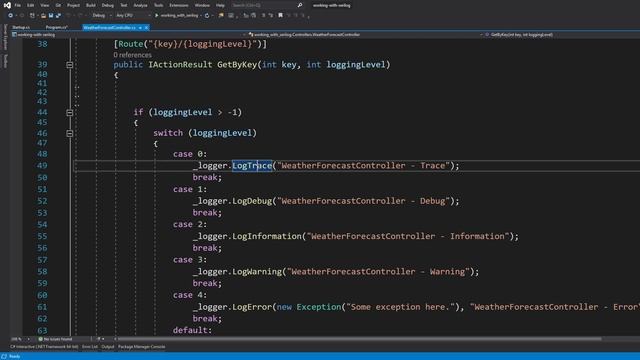The image size is (640, 360).
Task: Open the Help menu
Action: coord(220,5)
